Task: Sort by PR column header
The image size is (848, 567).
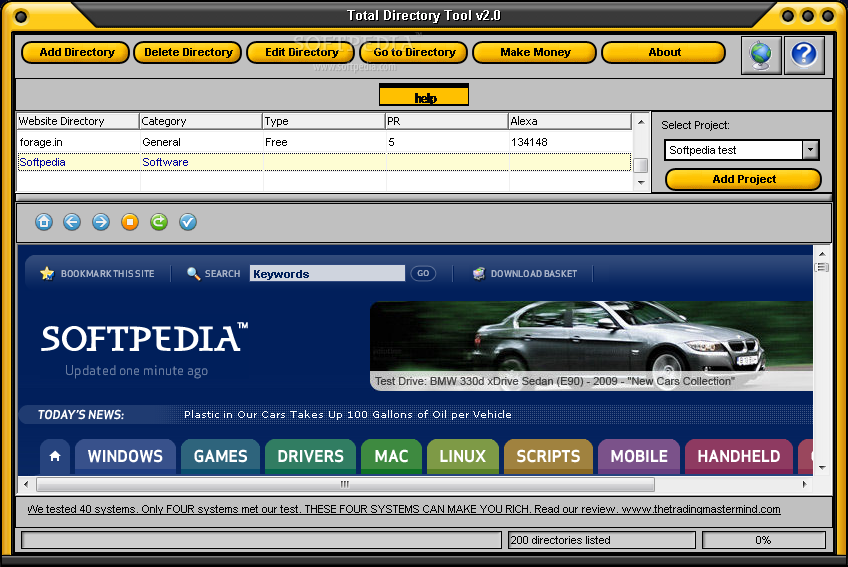Action: tap(447, 121)
